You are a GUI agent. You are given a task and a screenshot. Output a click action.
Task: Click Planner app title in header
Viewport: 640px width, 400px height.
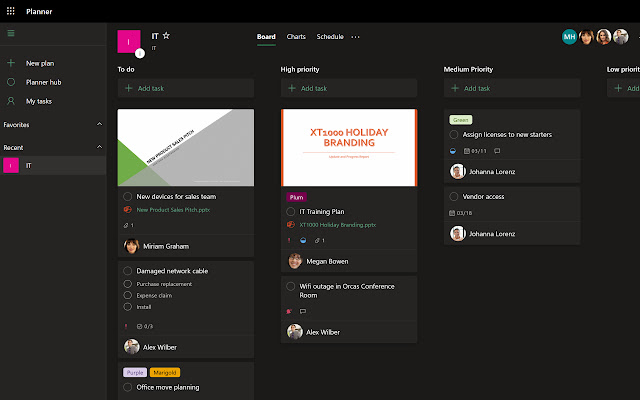pos(39,11)
